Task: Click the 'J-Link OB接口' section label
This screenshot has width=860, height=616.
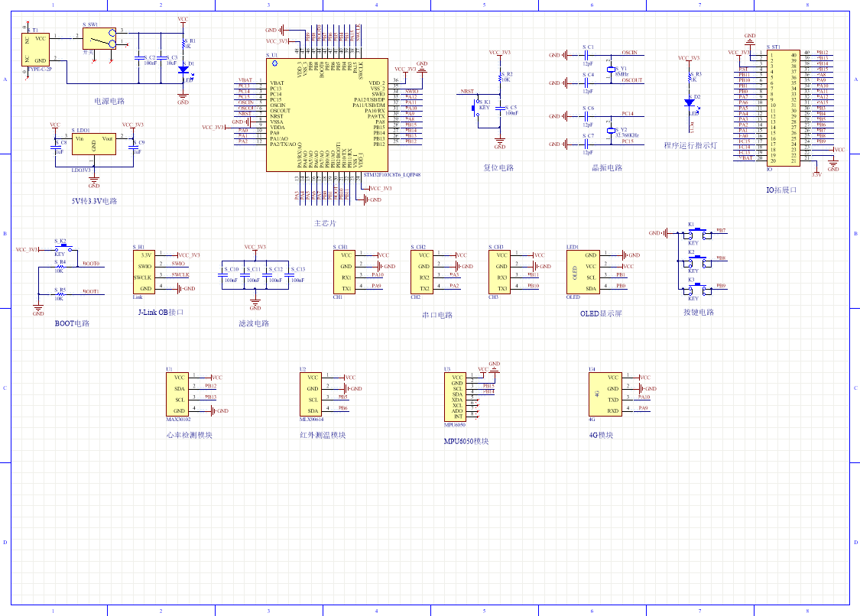Action: 161,312
